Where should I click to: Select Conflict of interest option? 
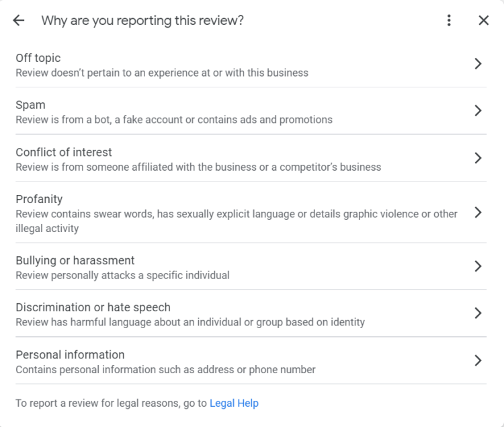[x=64, y=153]
